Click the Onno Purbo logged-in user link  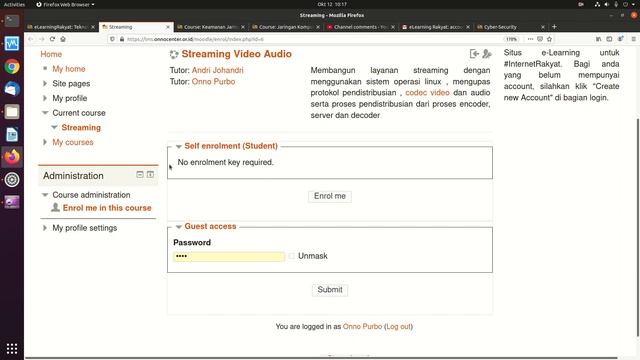click(362, 327)
